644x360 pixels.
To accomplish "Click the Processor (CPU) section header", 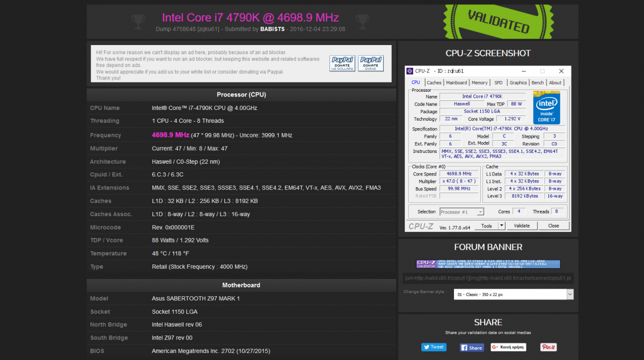I will [x=241, y=95].
